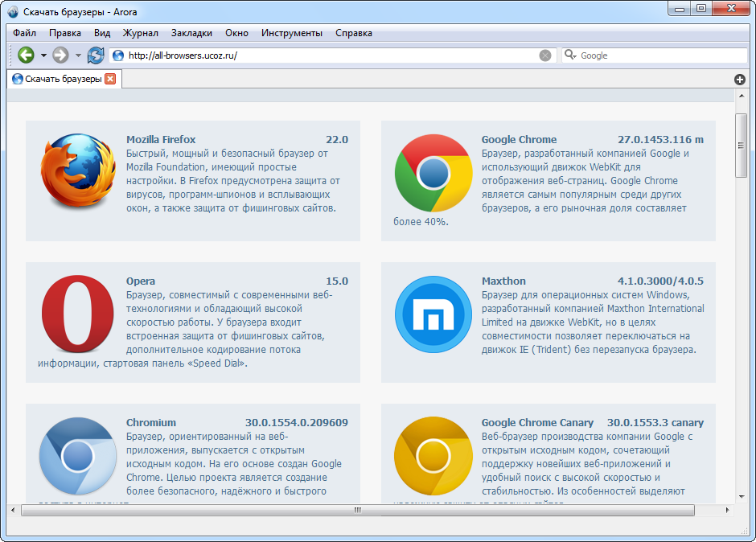Click Opera version 15.0

[337, 281]
